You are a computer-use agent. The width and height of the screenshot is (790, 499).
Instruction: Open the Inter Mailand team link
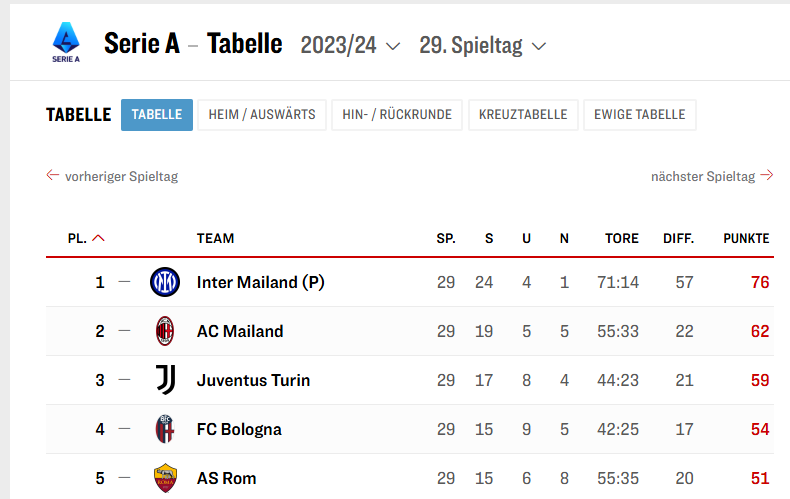[260, 283]
